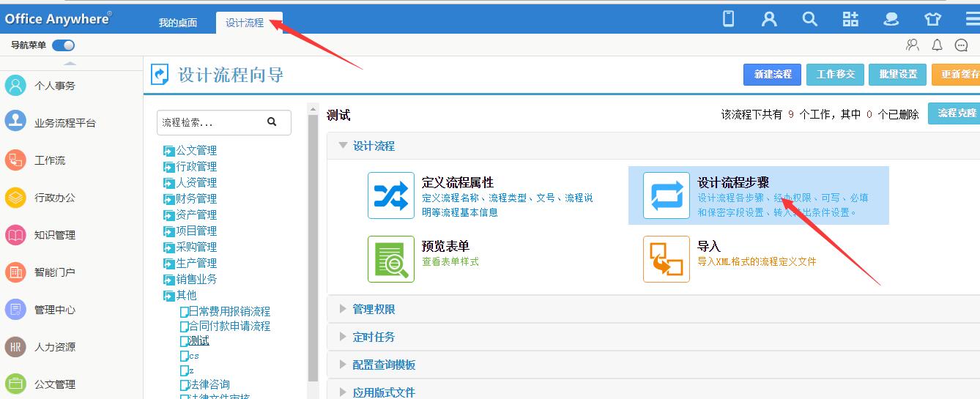The width and height of the screenshot is (980, 399).
Task: Open the 预览表单 link
Action: pos(445,246)
